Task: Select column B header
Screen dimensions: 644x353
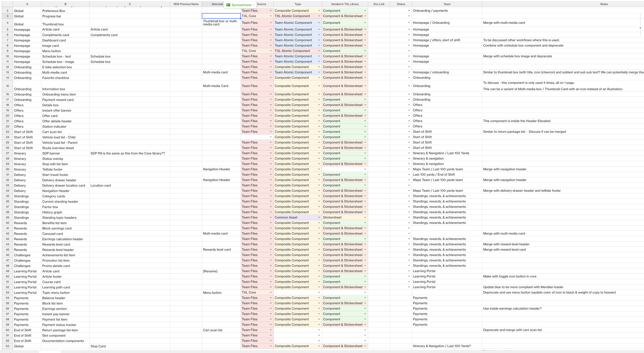Action: point(65,4)
